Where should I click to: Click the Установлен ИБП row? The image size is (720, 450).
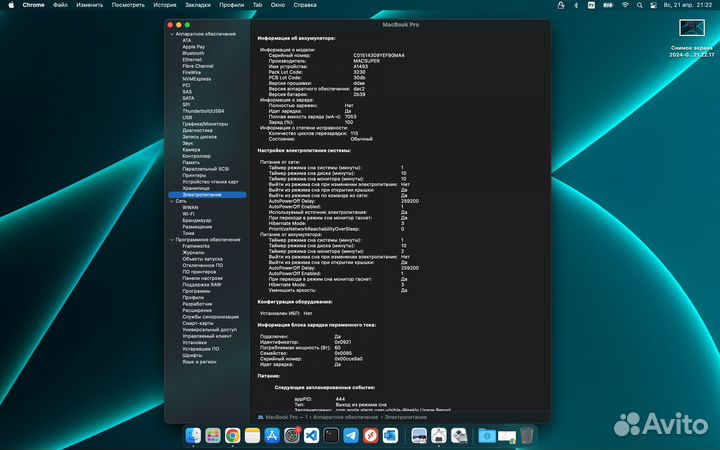pyautogui.click(x=286, y=313)
